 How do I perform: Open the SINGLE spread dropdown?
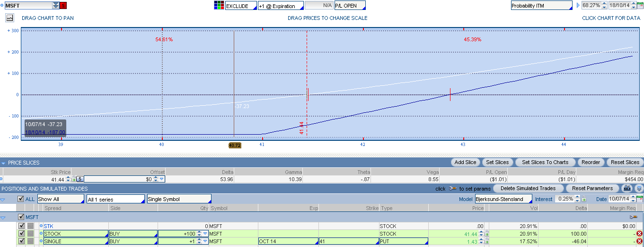coord(76,241)
